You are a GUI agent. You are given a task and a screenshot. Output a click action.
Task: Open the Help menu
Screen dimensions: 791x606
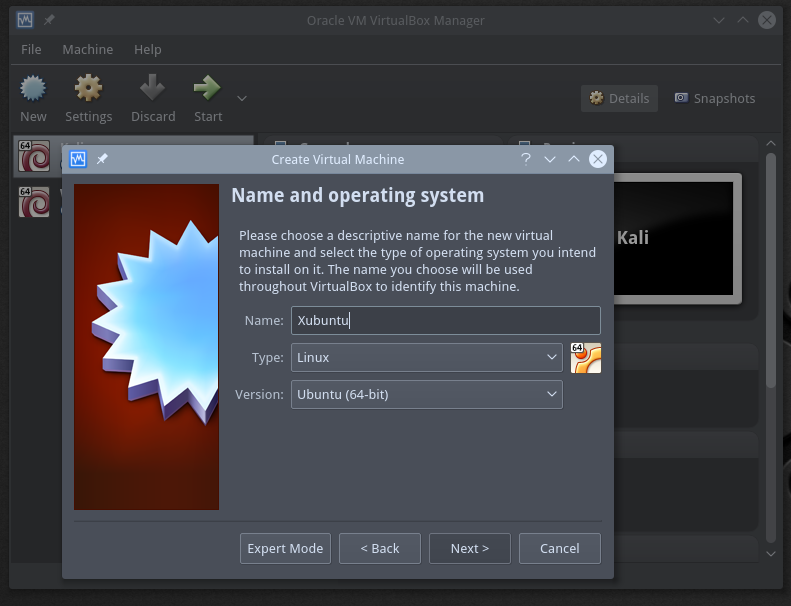pos(148,49)
